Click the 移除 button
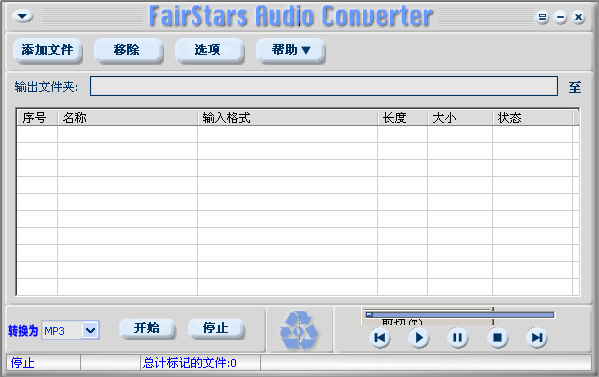This screenshot has width=599, height=377. (128, 50)
